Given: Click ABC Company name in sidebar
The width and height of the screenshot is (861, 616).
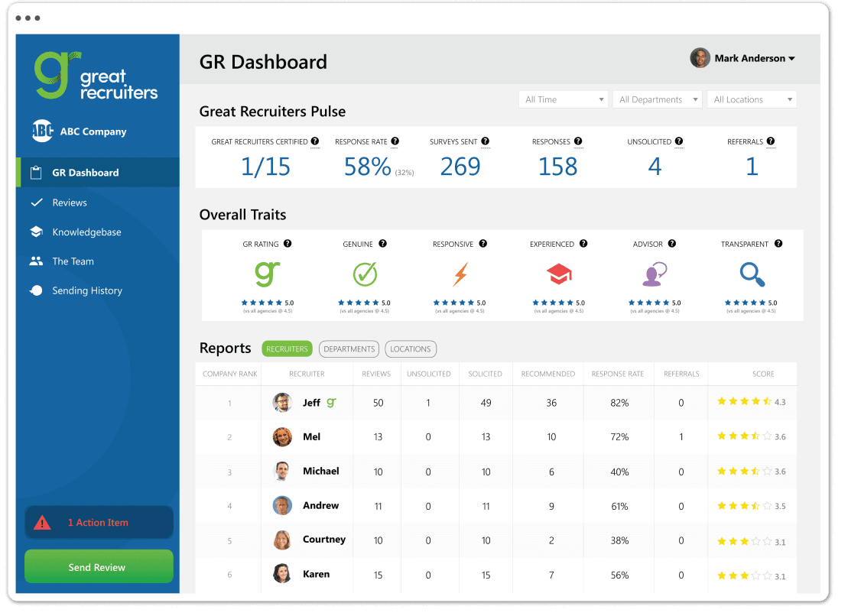Looking at the screenshot, I should click(93, 131).
